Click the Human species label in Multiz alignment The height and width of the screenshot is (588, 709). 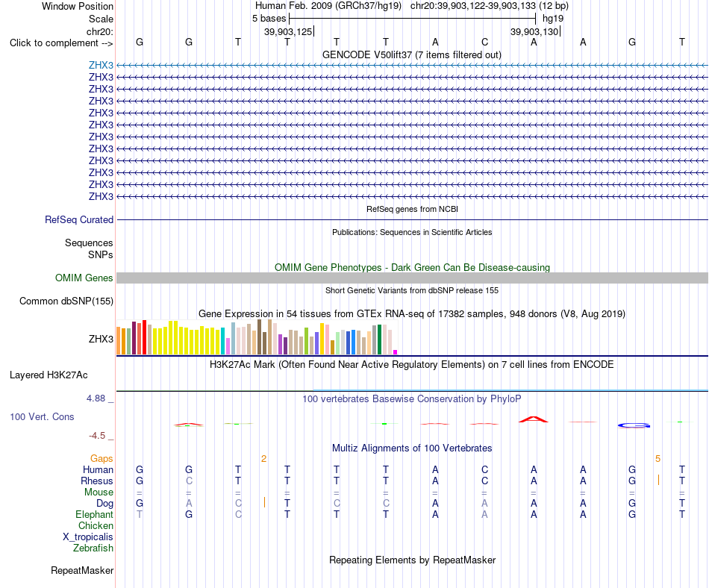tap(98, 469)
